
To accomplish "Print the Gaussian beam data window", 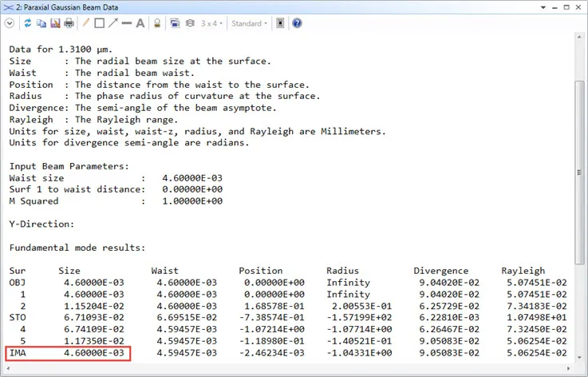I will click(x=69, y=23).
